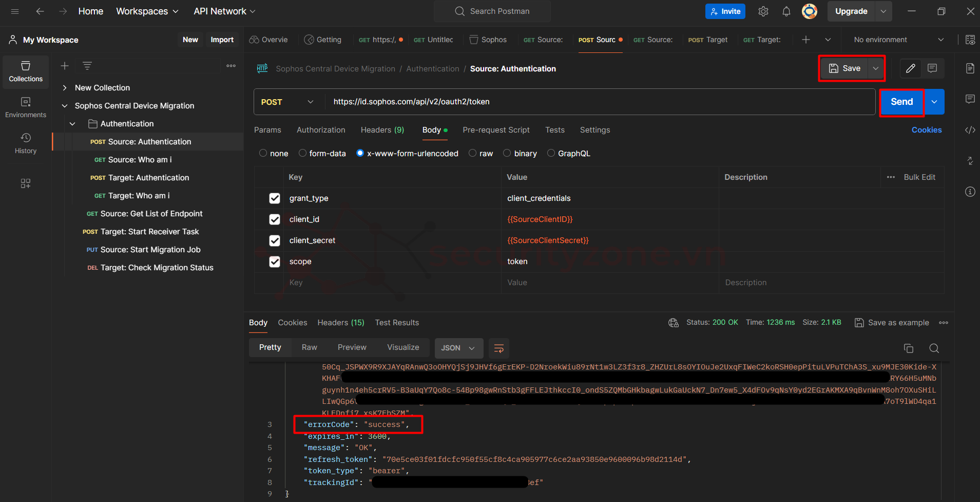Viewport: 980px width, 502px height.
Task: Create a new collection with plus icon
Action: point(65,66)
